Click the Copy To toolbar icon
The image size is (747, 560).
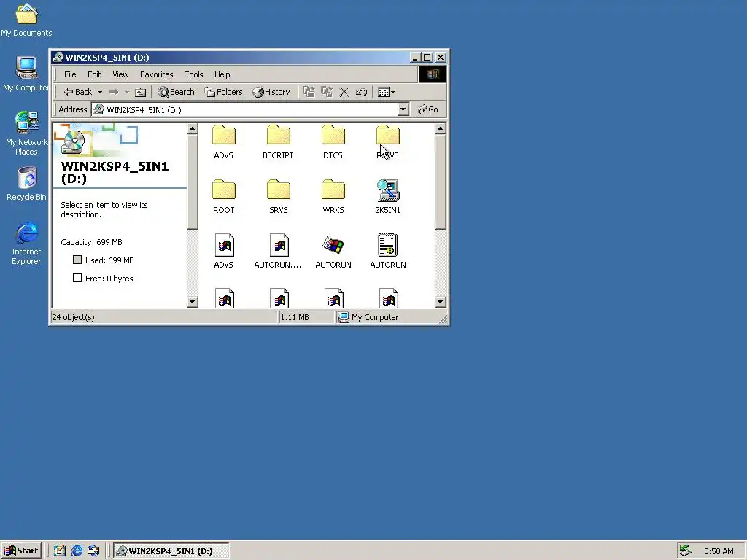coord(326,92)
